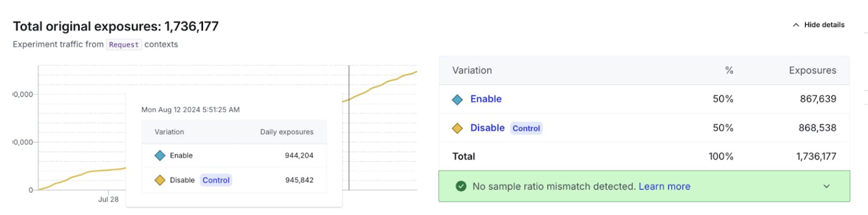Viewport: 868px width, 215px height.
Task: Click the yellow Disable diamond icon in table
Action: [457, 128]
